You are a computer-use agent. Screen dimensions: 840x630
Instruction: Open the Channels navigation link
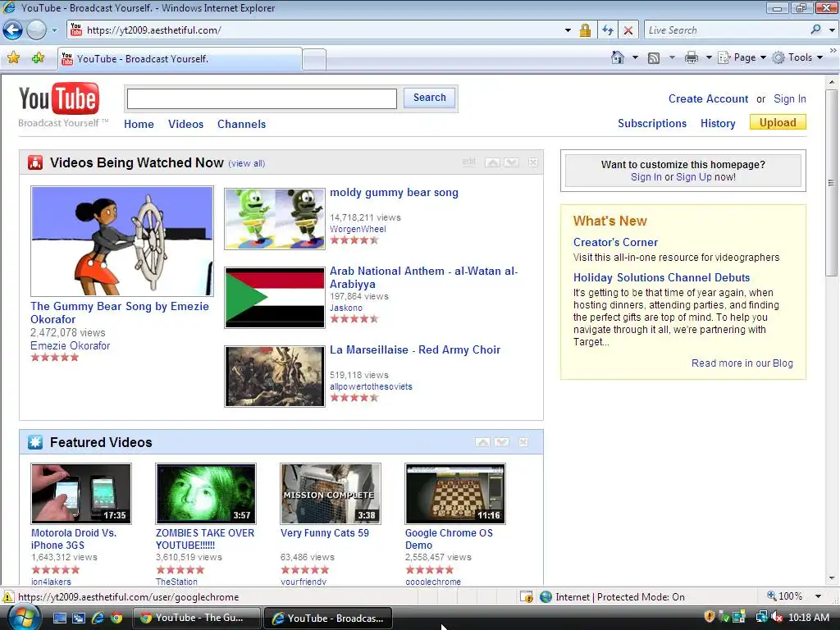(x=242, y=125)
